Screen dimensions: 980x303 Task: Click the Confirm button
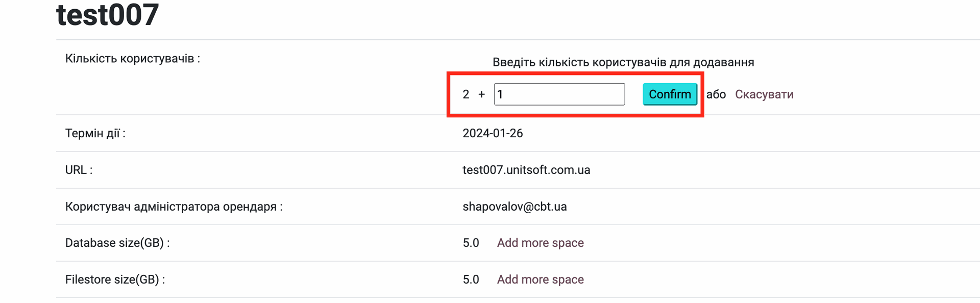(670, 94)
